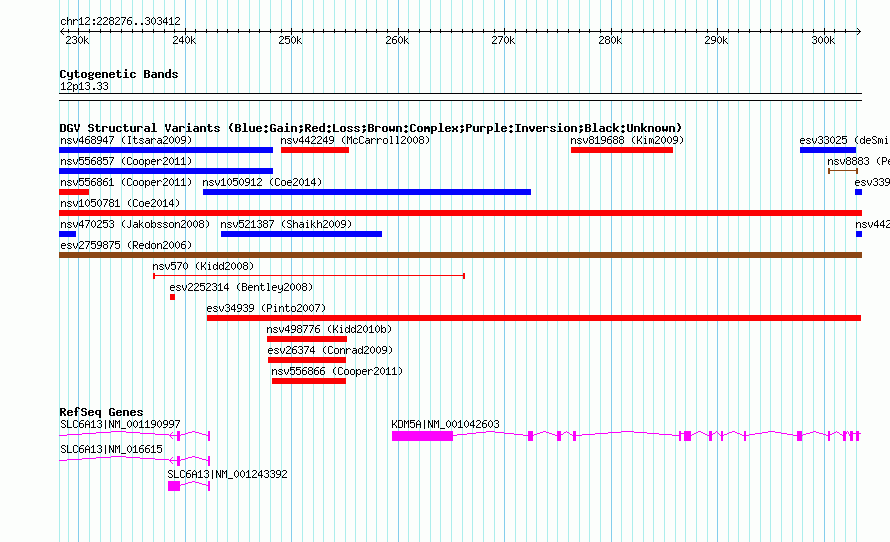Click the nsv556857 (Cooper2011) blue bar

pos(166,171)
